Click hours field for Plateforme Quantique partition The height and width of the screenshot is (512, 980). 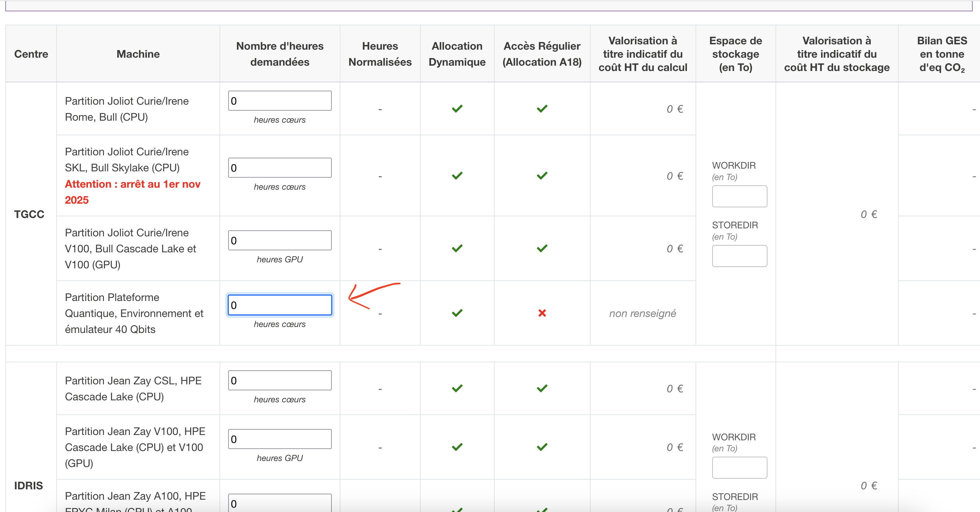[x=279, y=305]
